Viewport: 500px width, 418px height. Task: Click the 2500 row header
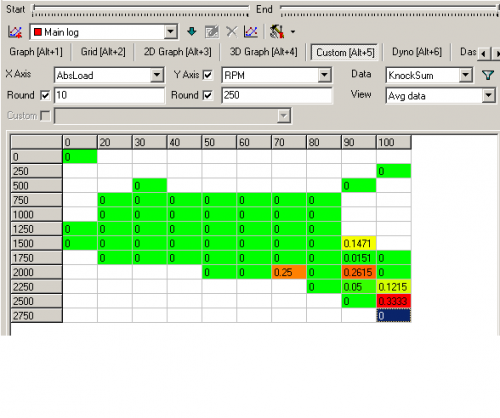tap(36, 301)
